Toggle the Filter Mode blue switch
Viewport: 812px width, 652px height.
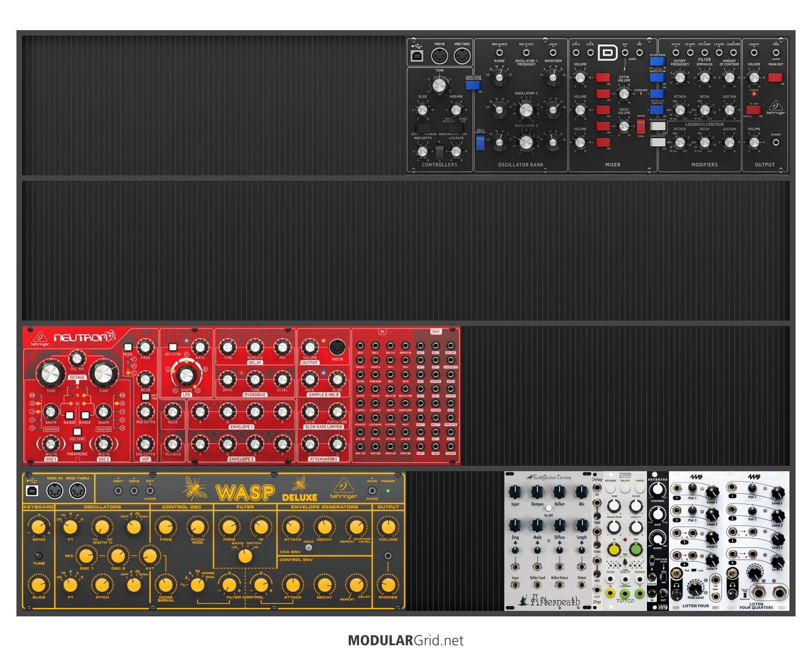[x=657, y=61]
